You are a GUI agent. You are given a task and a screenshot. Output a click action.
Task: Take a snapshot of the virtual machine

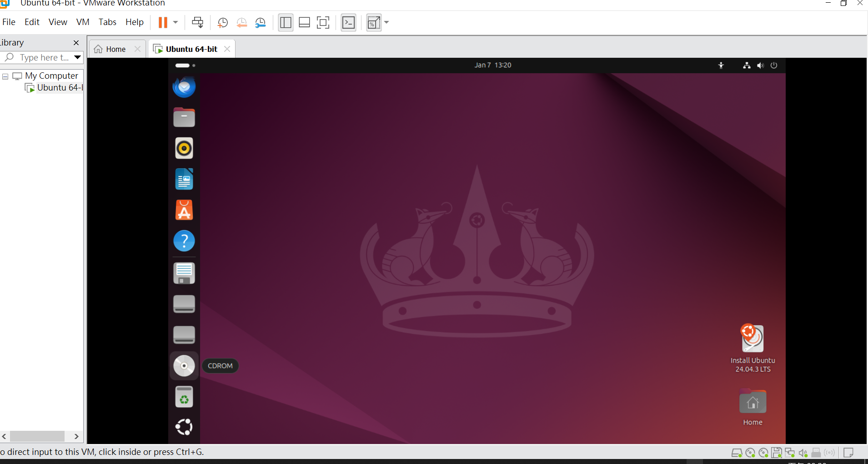[x=222, y=22]
